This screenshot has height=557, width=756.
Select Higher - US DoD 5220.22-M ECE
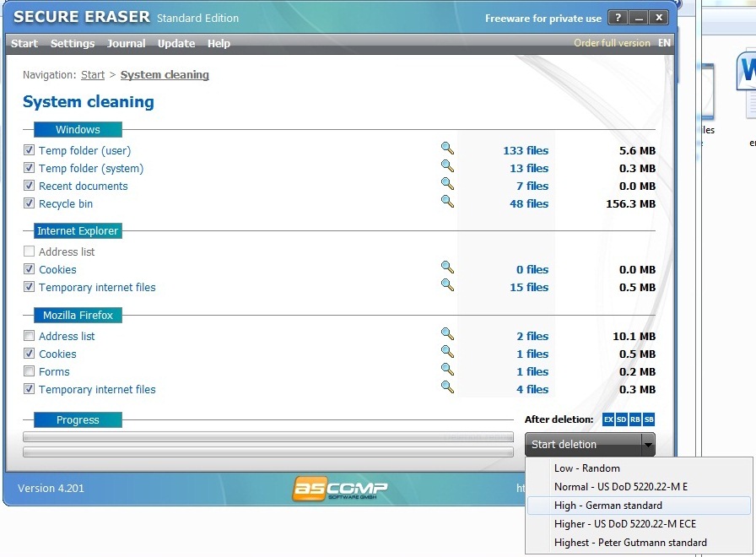coord(639,524)
